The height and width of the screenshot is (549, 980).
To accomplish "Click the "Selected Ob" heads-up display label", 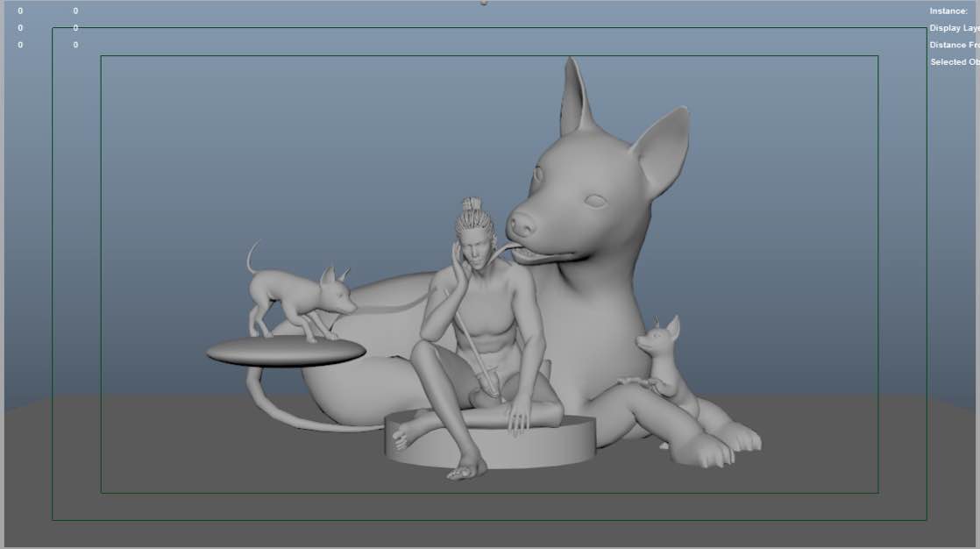I will coord(955,62).
